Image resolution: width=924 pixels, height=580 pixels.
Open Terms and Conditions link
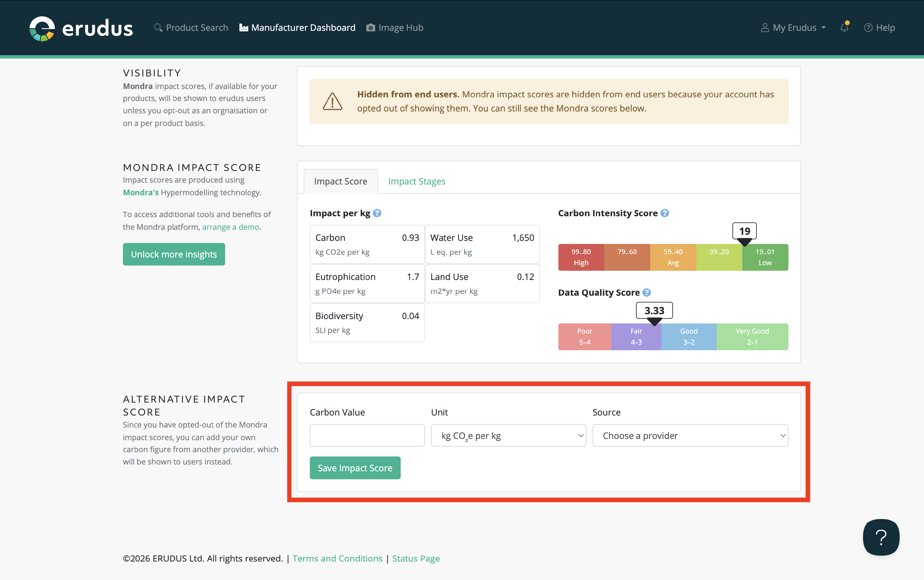coord(337,558)
